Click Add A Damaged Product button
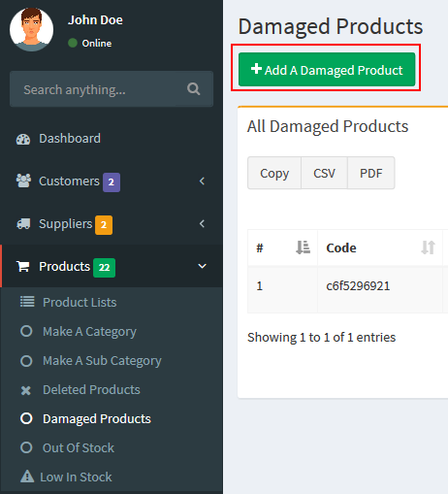 pyautogui.click(x=327, y=70)
